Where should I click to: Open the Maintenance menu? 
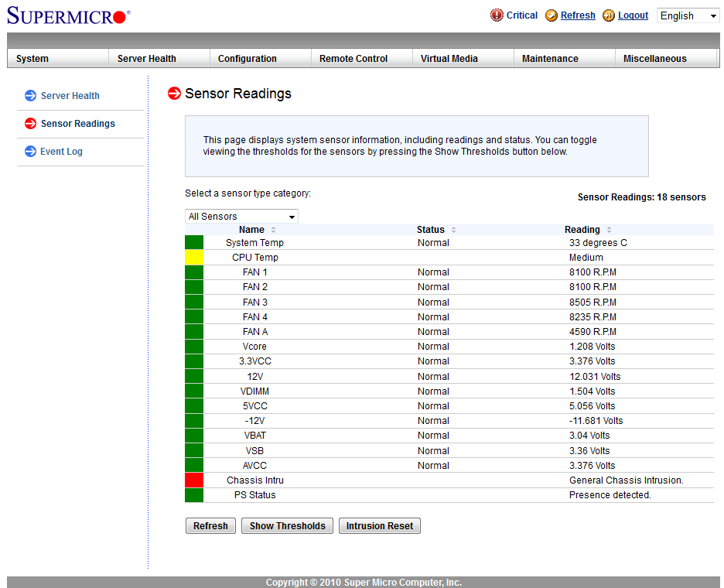pos(565,59)
